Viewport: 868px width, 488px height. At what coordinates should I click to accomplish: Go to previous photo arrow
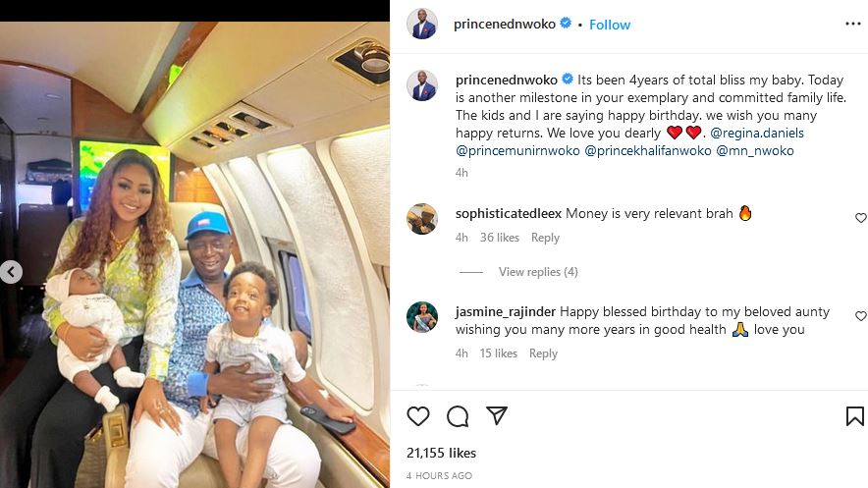coord(11,272)
